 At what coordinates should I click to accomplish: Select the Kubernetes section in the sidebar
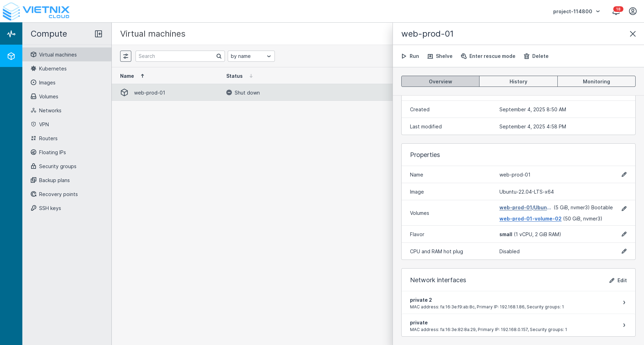click(x=34, y=69)
